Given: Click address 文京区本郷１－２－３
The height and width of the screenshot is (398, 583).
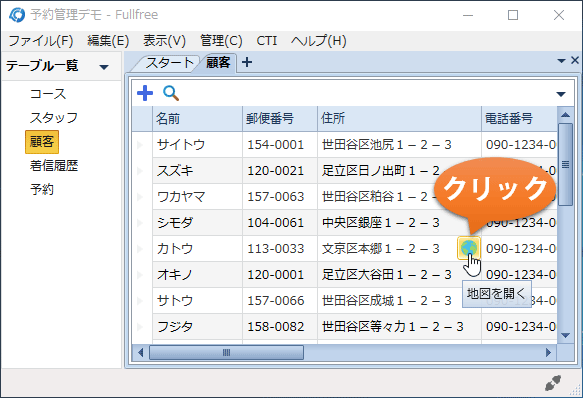Looking at the screenshot, I should (x=381, y=248).
